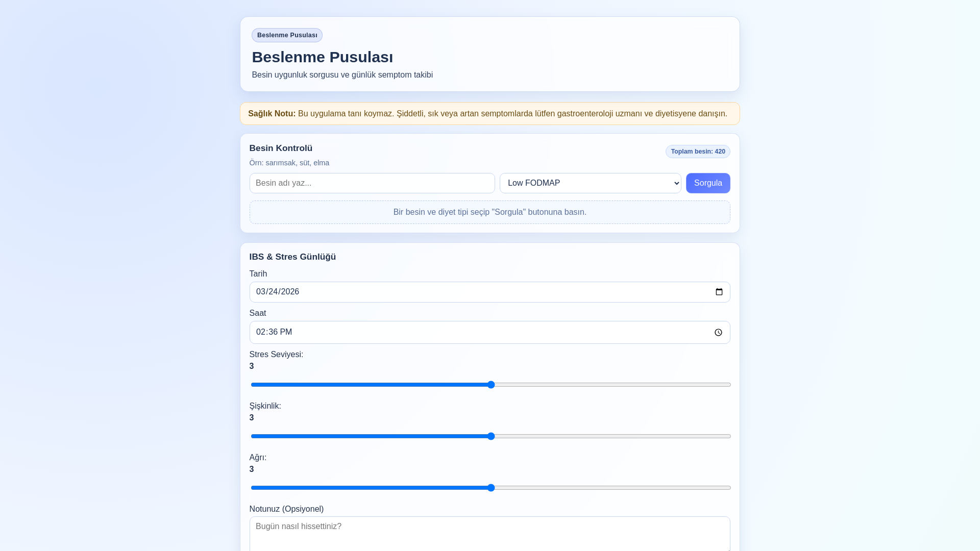Click the year 2026 in date field
Screen dimensions: 980x551
pyautogui.click(x=290, y=292)
